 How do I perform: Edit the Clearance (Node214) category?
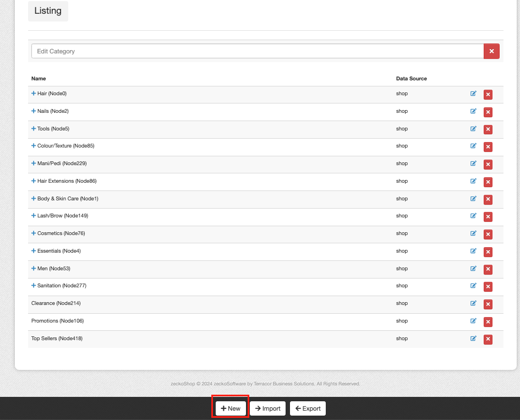(x=473, y=303)
